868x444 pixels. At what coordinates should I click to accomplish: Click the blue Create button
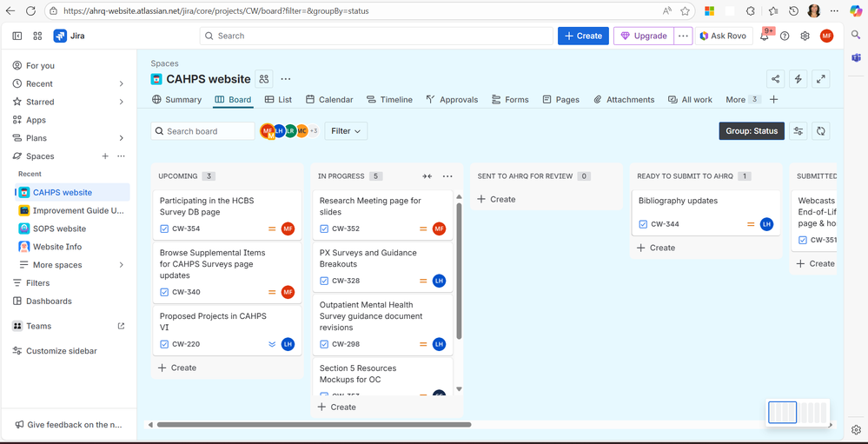[584, 36]
